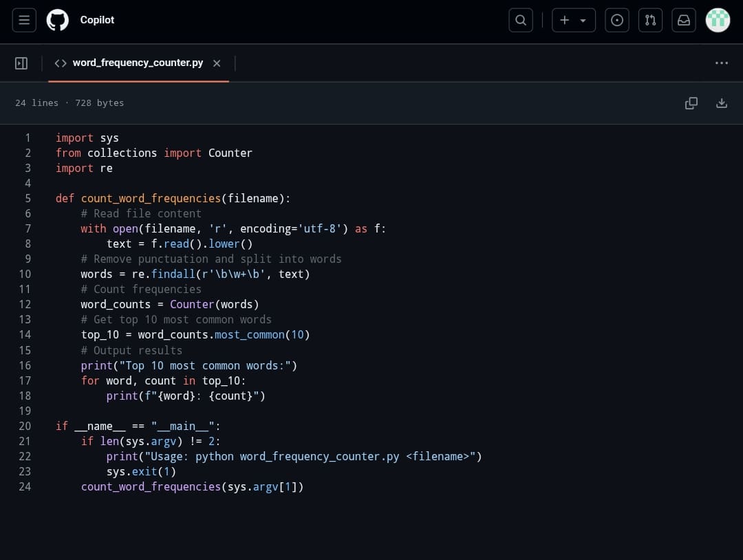Image resolution: width=743 pixels, height=560 pixels.
Task: Click 'findall' in the regex line
Action: point(173,274)
